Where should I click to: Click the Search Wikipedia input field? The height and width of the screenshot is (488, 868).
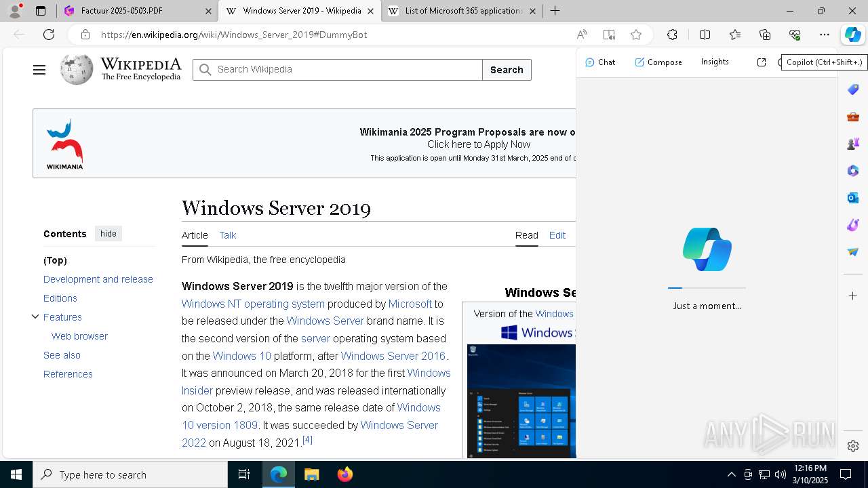coord(338,70)
